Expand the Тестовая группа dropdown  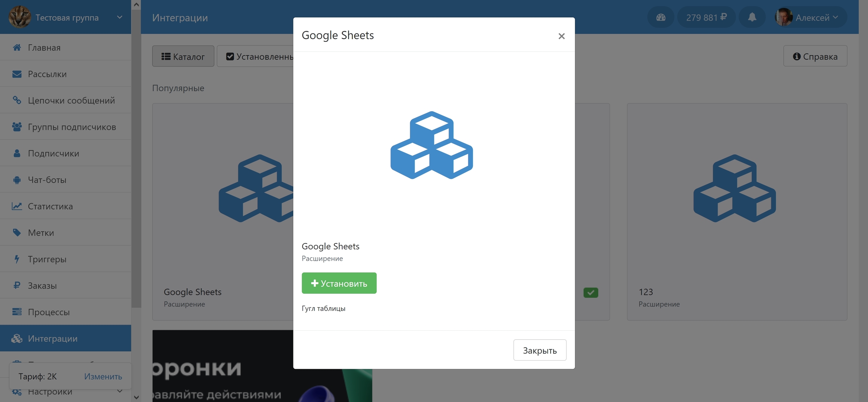tap(119, 17)
